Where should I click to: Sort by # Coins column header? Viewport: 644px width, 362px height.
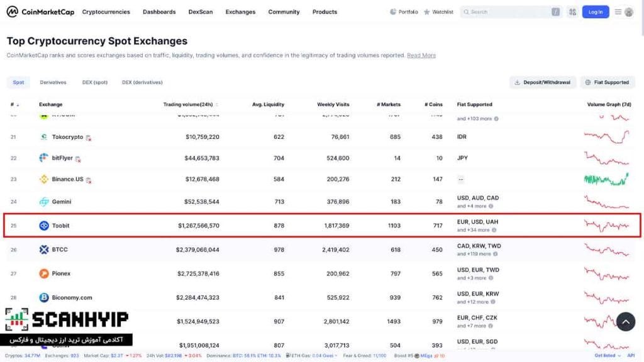434,104
